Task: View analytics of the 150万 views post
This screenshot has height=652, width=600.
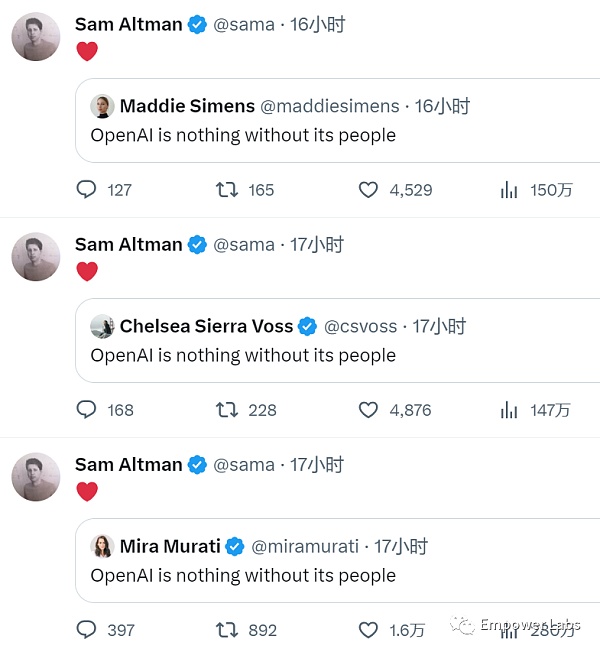Action: pyautogui.click(x=509, y=190)
